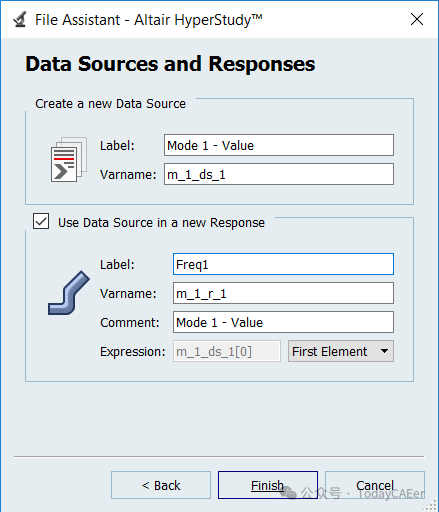Go back with the Back button
439x512 pixels.
[x=161, y=485]
